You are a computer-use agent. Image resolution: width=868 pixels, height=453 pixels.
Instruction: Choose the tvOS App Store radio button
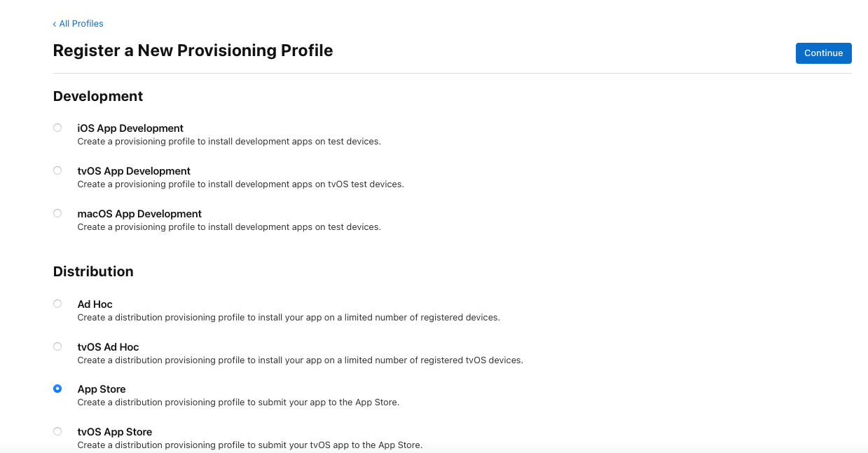pyautogui.click(x=57, y=431)
